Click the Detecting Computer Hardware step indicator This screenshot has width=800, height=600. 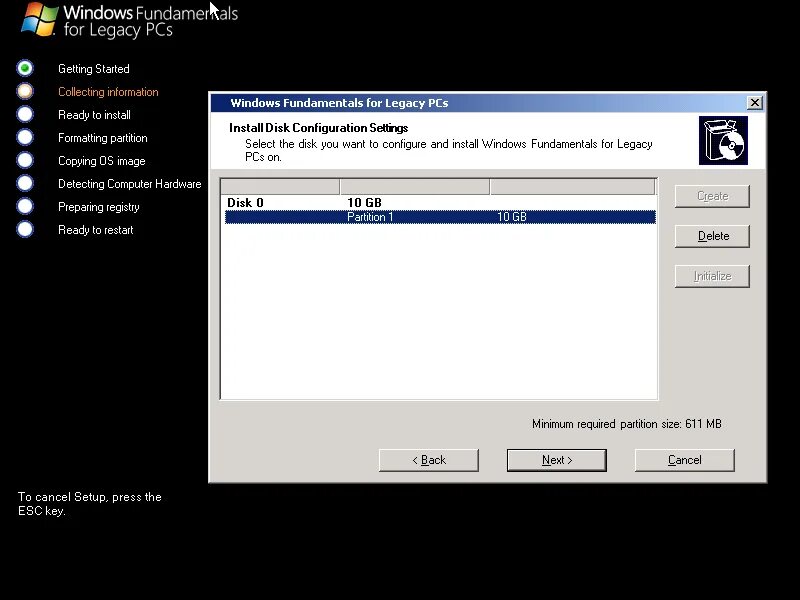[x=24, y=183]
